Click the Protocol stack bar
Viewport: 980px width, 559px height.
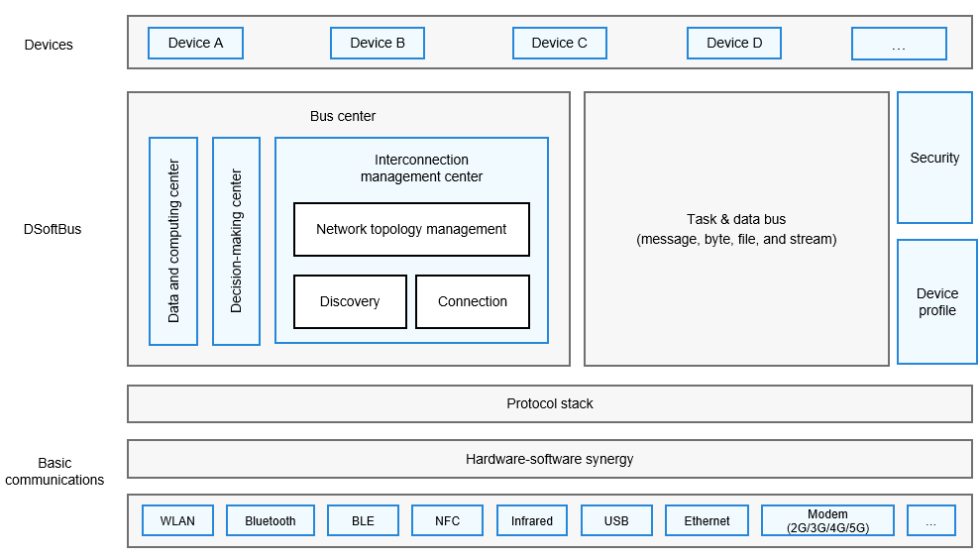549,403
